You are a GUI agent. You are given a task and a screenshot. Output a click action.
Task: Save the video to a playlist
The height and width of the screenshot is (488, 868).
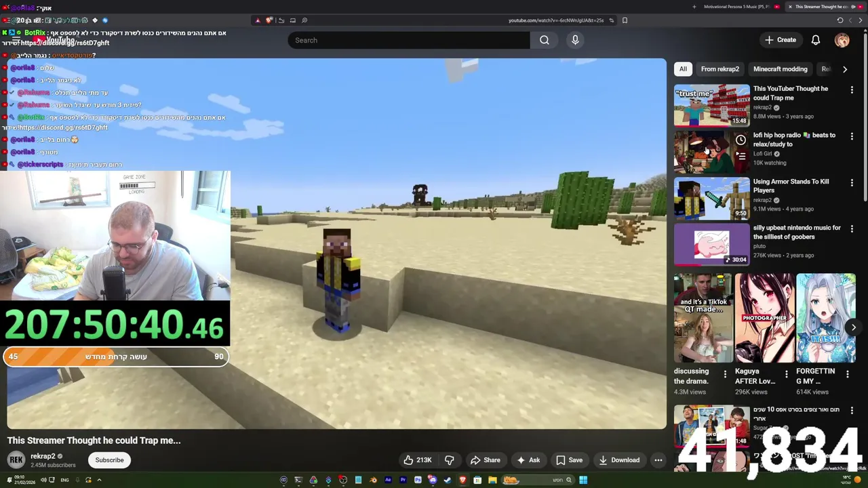coord(569,460)
